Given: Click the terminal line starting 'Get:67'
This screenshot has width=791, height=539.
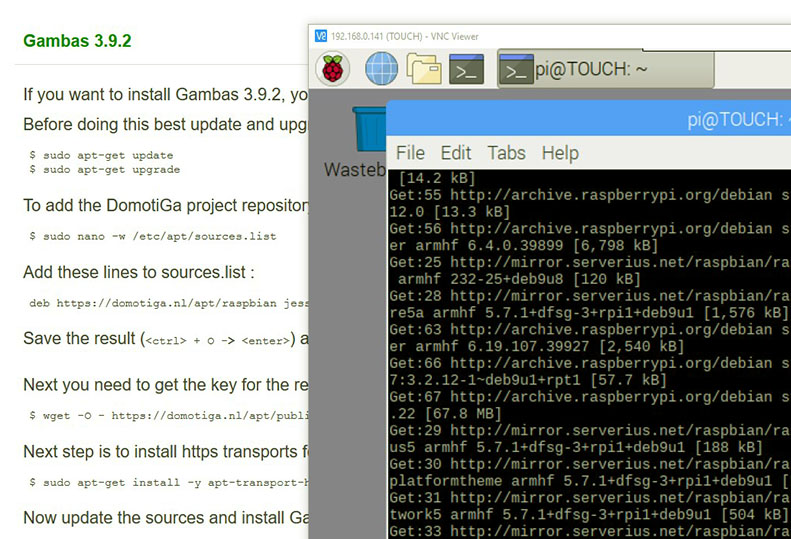Looking at the screenshot, I should click(x=590, y=397).
